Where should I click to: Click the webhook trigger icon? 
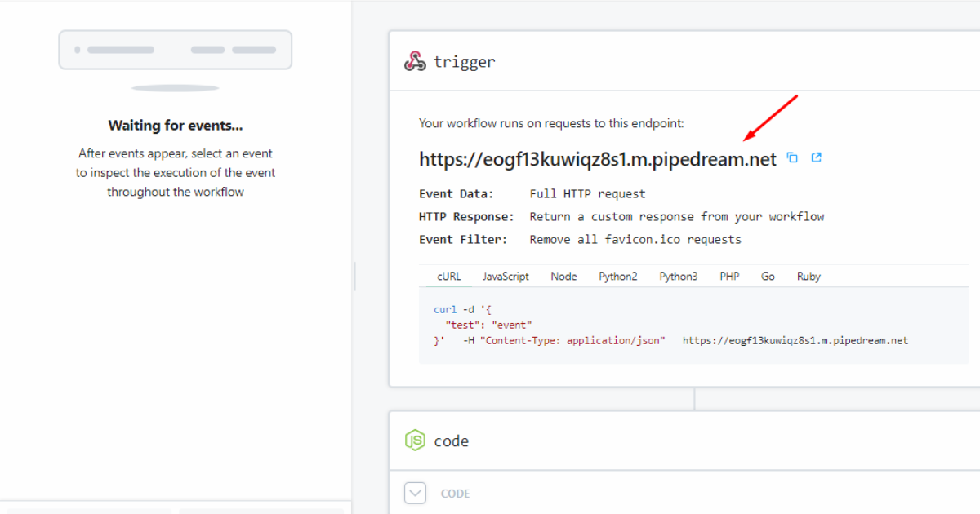(x=415, y=61)
